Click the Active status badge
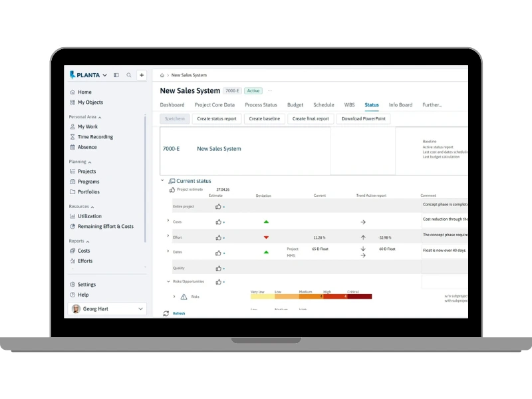532x399 pixels. (253, 90)
